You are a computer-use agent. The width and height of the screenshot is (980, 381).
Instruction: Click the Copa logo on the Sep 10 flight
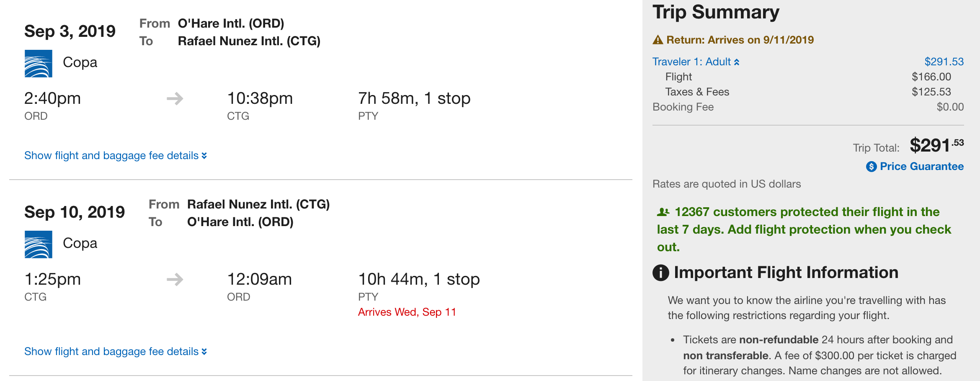[38, 245]
